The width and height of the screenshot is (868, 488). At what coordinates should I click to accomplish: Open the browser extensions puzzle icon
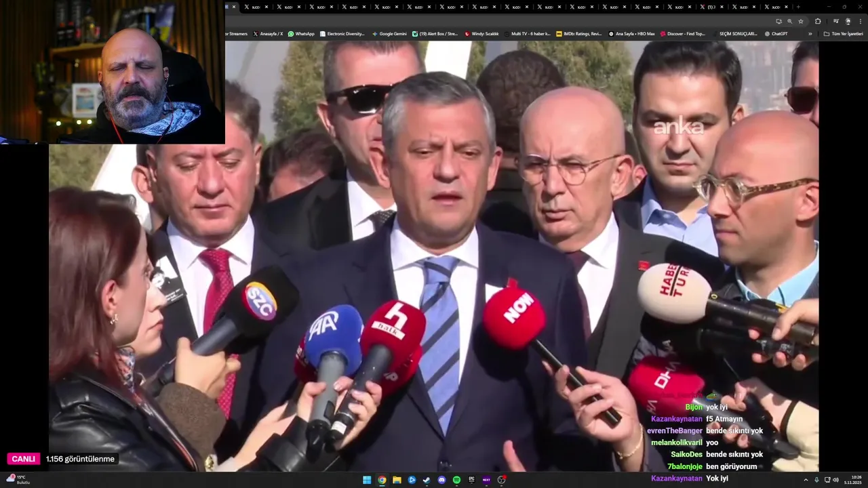(818, 21)
